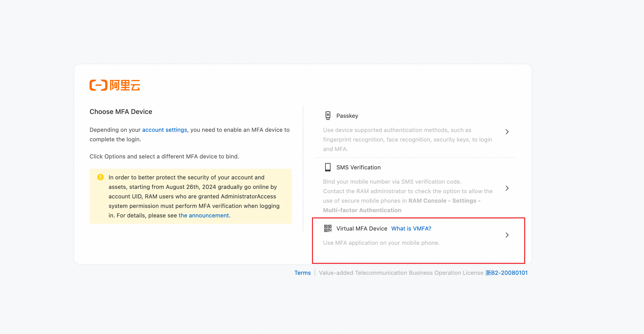
Task: Click 'Value-added Telecommunication Business Operation License' text
Action: (x=401, y=273)
